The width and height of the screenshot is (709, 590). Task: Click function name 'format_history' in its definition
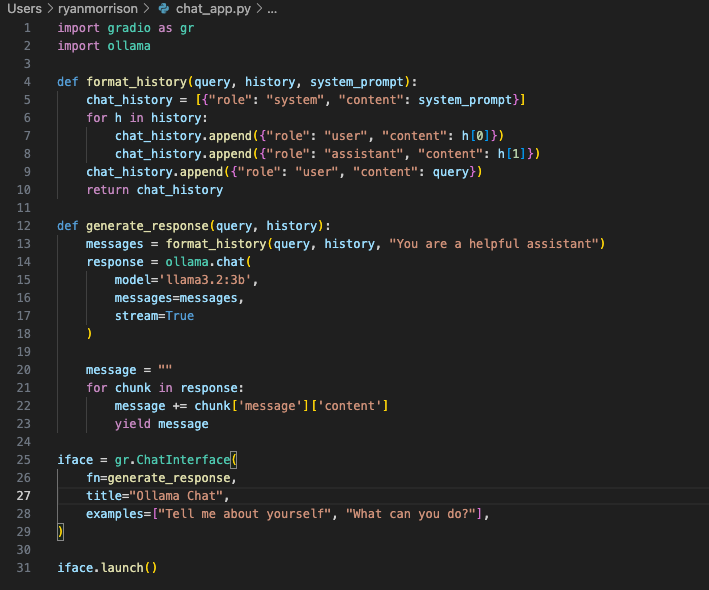(137, 82)
